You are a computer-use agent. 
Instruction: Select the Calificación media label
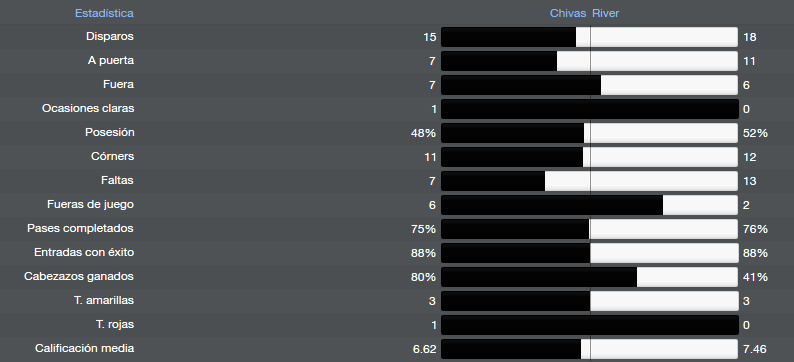(x=85, y=348)
